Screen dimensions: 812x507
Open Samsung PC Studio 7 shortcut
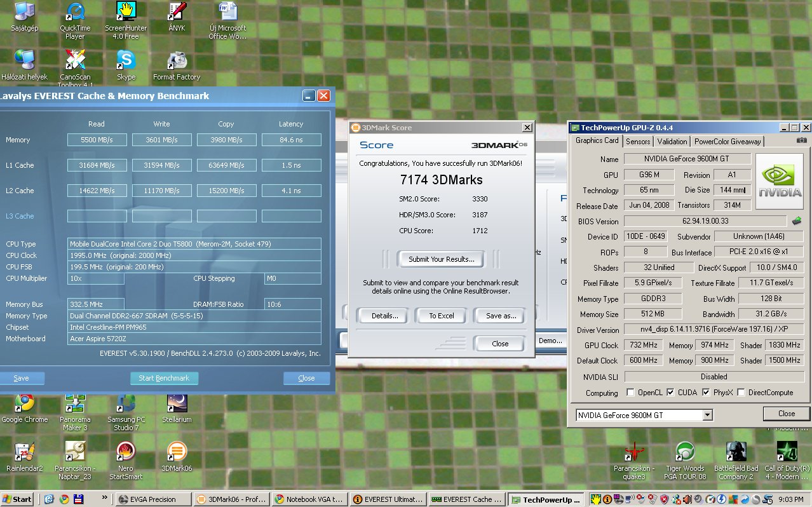click(126, 411)
